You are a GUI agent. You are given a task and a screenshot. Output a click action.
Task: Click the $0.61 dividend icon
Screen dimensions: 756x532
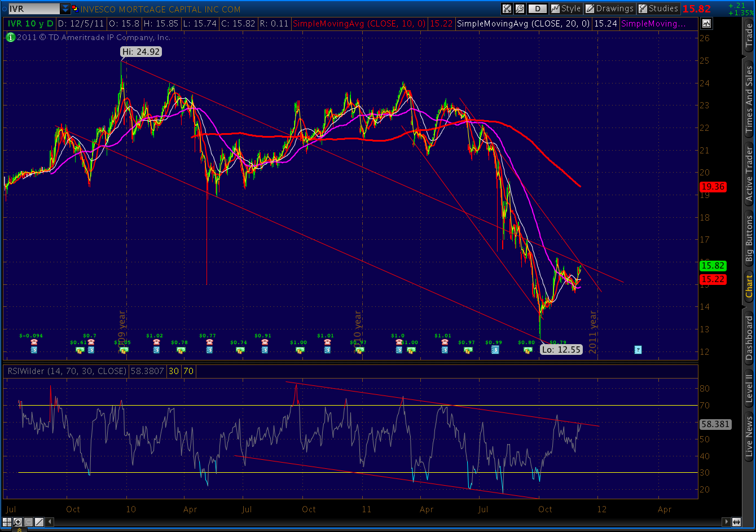coord(80,350)
